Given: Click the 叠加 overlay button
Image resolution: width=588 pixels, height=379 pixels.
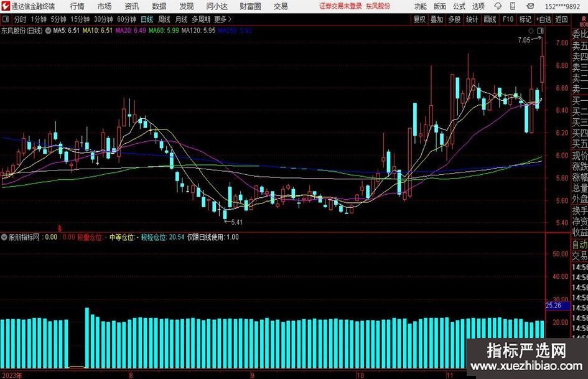Looking at the screenshot, I should [437, 19].
